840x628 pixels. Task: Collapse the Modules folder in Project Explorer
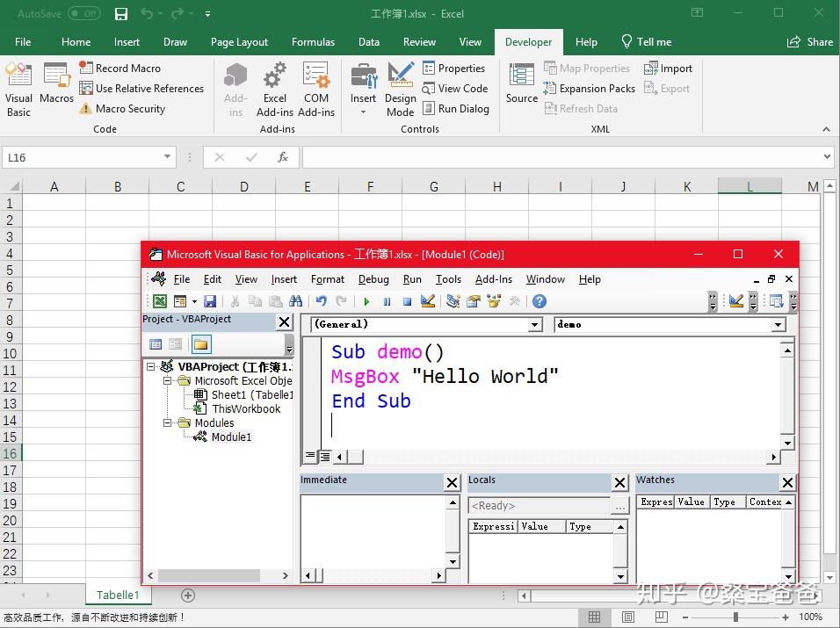pyautogui.click(x=167, y=422)
